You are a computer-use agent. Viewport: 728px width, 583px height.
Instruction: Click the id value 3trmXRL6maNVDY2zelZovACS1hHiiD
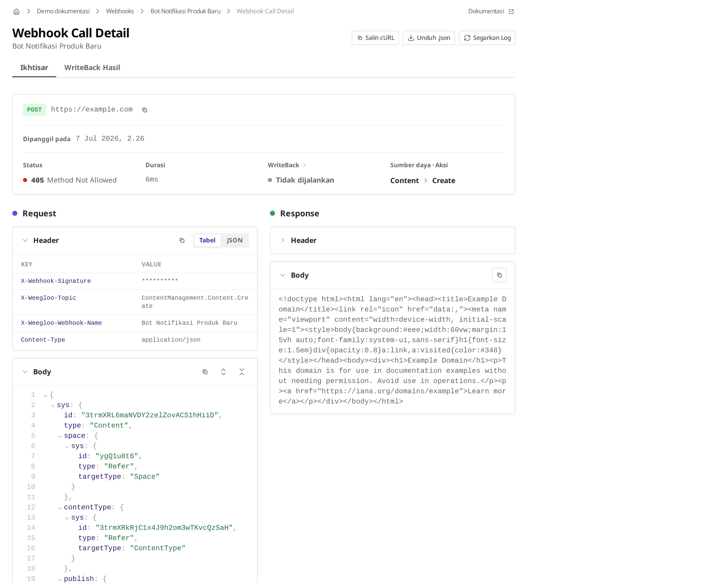pyautogui.click(x=150, y=415)
